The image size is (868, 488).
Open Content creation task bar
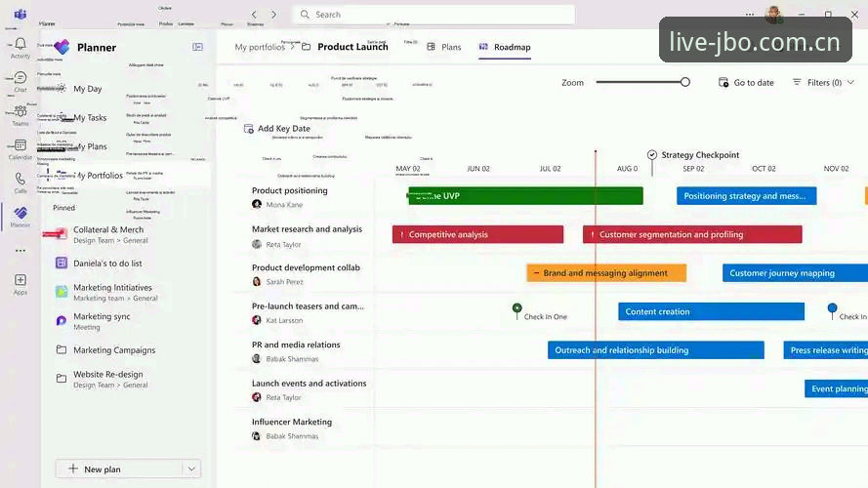(x=712, y=311)
